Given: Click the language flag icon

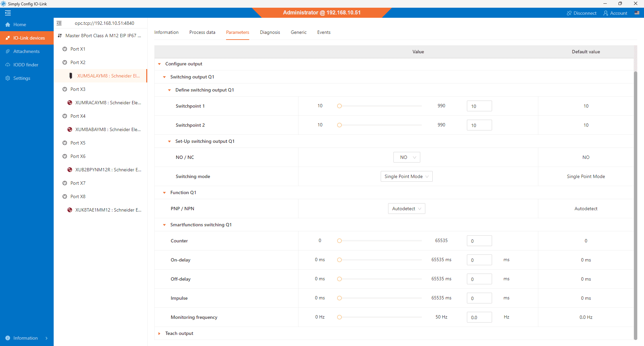Looking at the screenshot, I should [x=637, y=13].
